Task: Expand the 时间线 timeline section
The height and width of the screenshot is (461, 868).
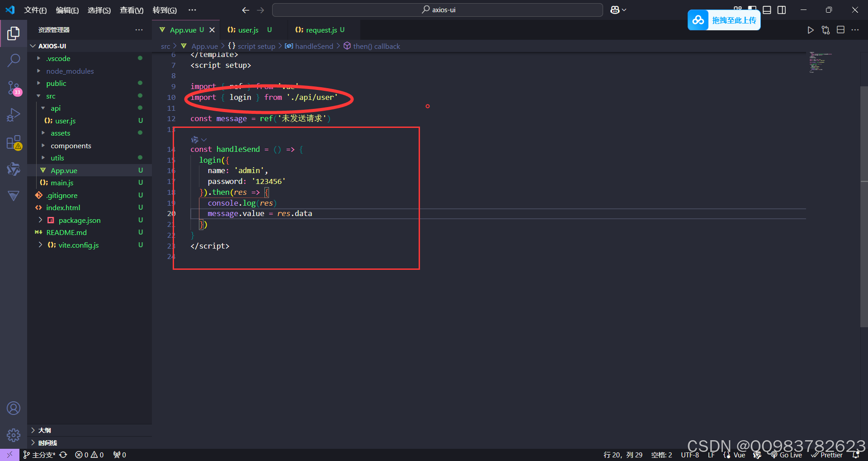Action: coord(90,442)
